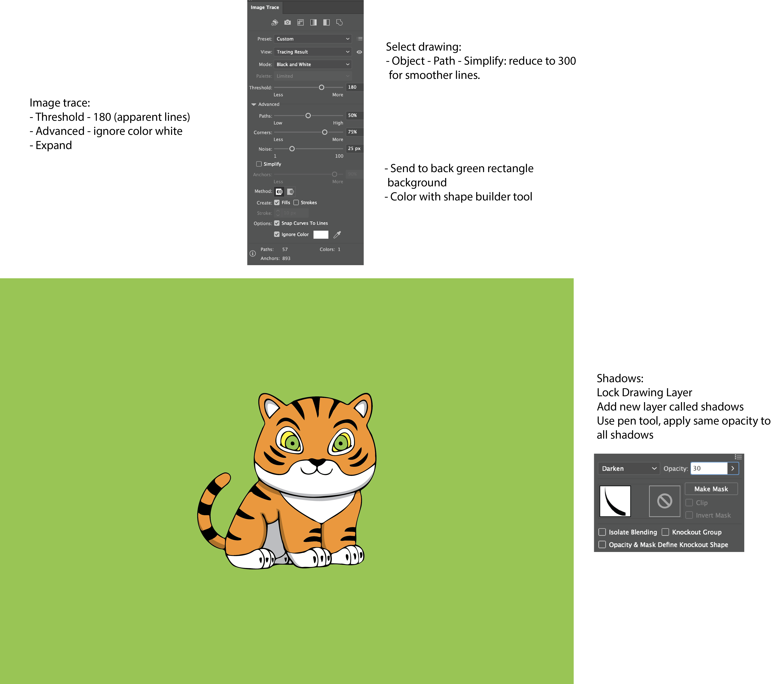Toggle the Clip checkbox
The image size is (784, 684).
tap(689, 503)
